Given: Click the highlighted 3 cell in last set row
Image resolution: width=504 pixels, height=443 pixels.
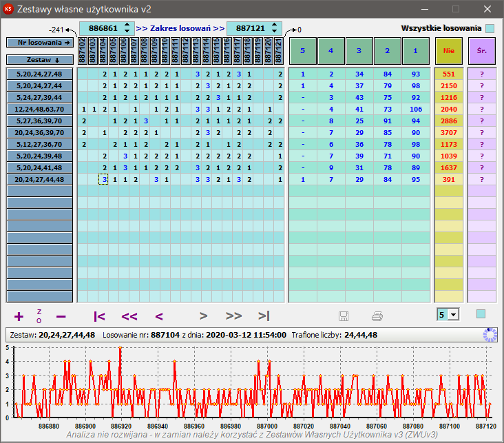Looking at the screenshot, I should pos(103,180).
